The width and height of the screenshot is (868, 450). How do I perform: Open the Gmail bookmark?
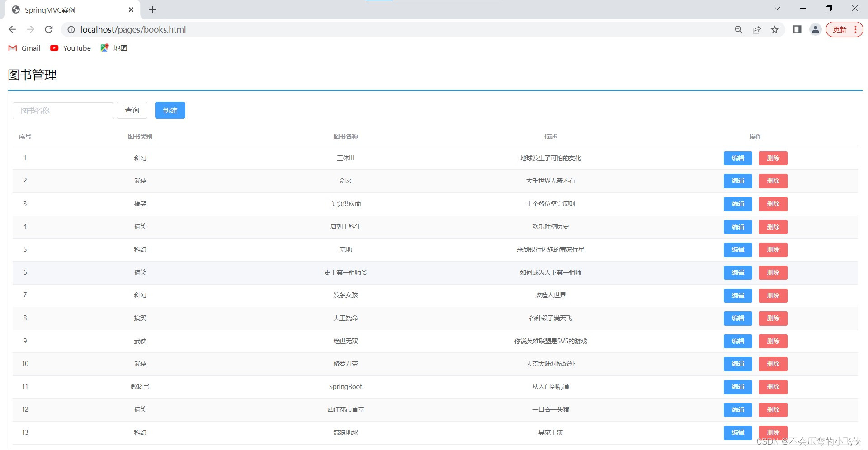pos(24,48)
